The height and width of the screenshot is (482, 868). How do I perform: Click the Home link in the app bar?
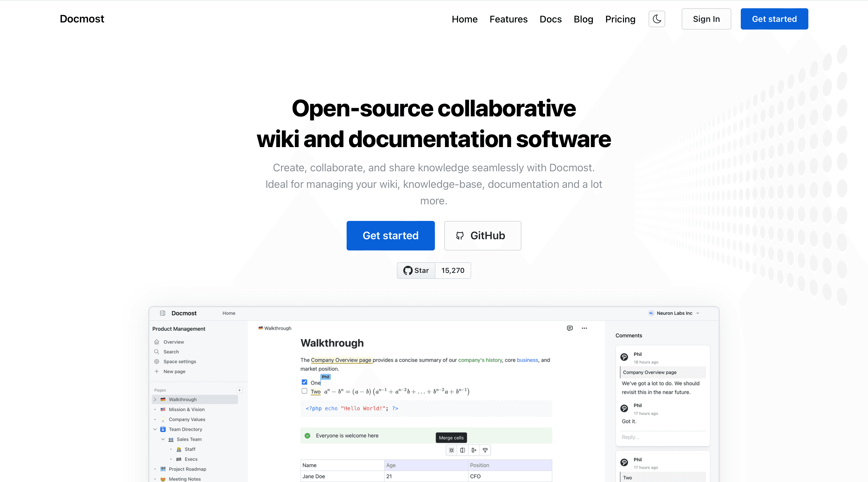pos(229,313)
